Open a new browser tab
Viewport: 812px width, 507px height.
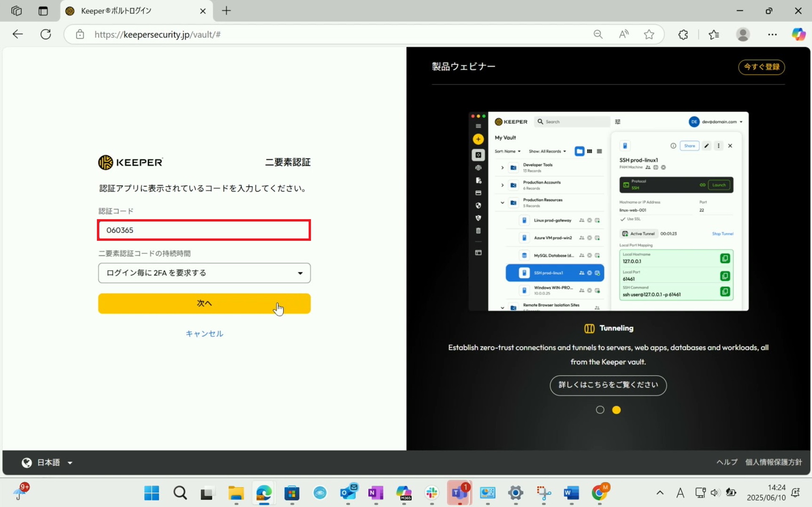coord(226,11)
